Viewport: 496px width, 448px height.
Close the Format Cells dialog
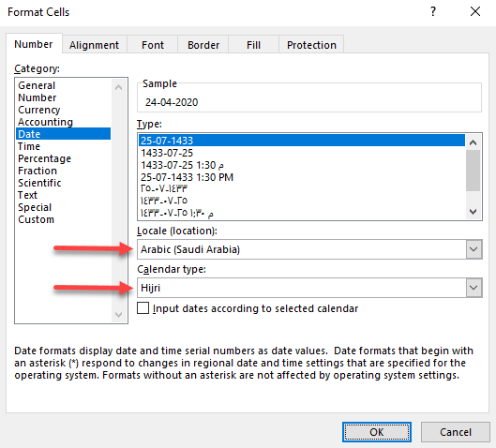pos(475,11)
